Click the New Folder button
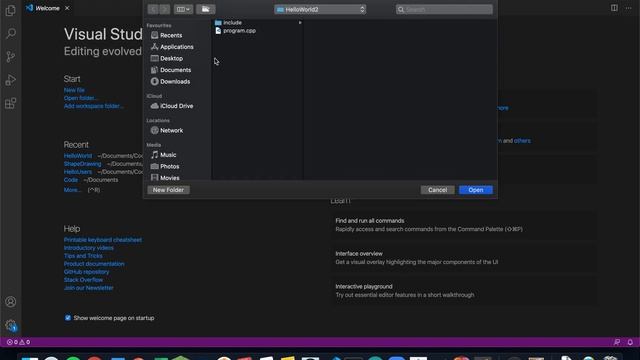The width and height of the screenshot is (640, 360). (x=168, y=190)
